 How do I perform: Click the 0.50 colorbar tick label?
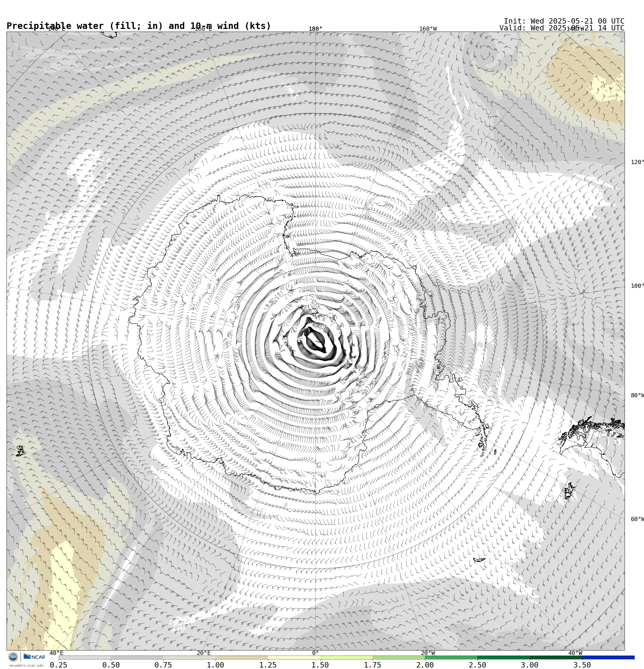pos(111,665)
